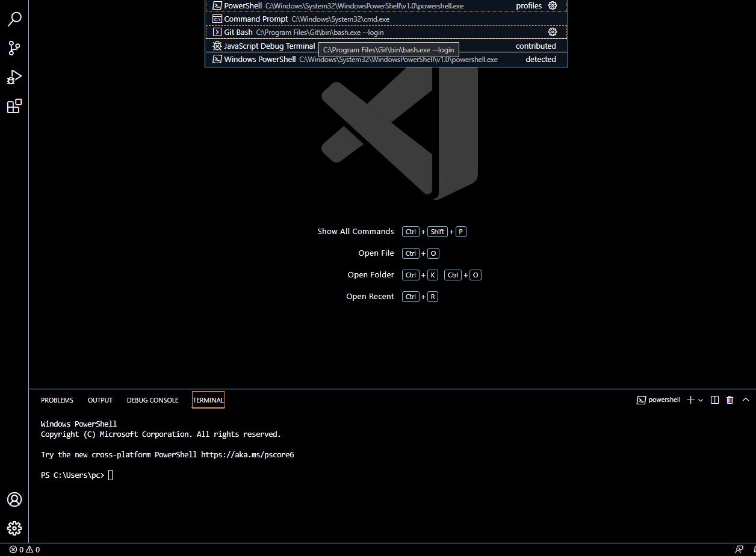Open the Extensions view
756x556 pixels.
[14, 106]
